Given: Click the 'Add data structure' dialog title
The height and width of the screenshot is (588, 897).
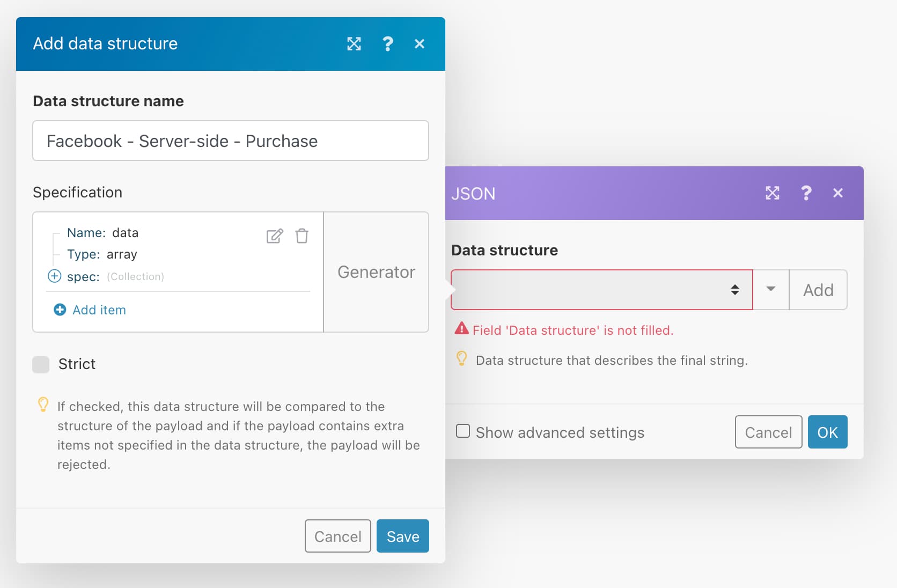Looking at the screenshot, I should (x=105, y=43).
